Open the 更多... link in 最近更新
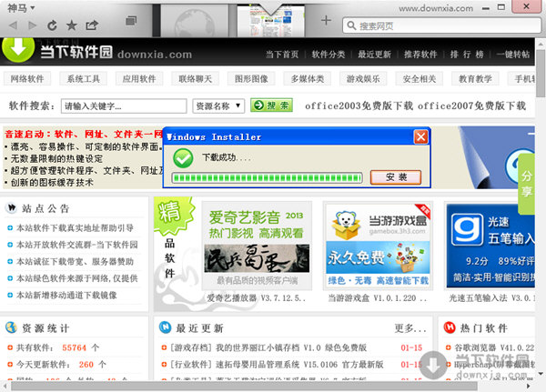The image size is (546, 392). pos(410,328)
